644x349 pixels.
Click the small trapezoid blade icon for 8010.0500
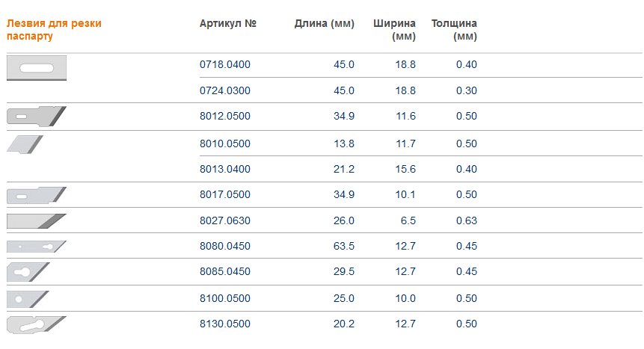(x=25, y=144)
